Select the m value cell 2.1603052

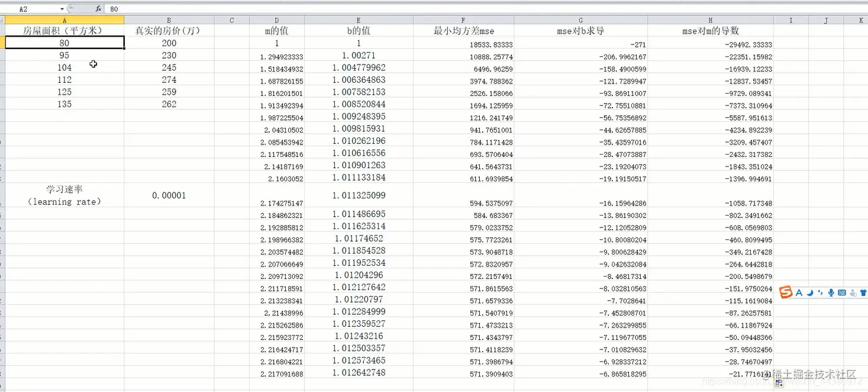pos(277,178)
